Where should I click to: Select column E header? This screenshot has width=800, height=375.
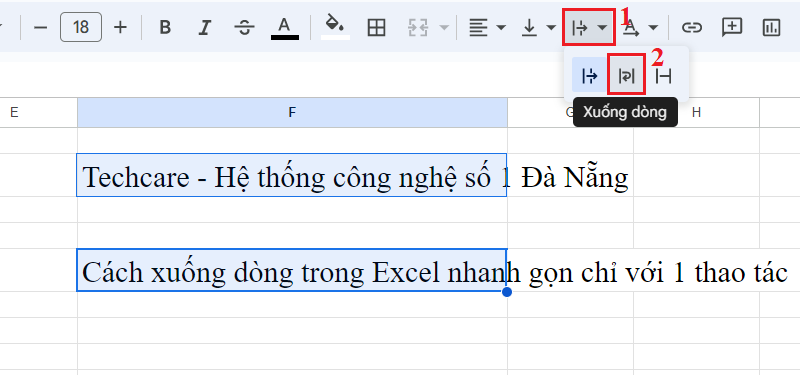14,112
